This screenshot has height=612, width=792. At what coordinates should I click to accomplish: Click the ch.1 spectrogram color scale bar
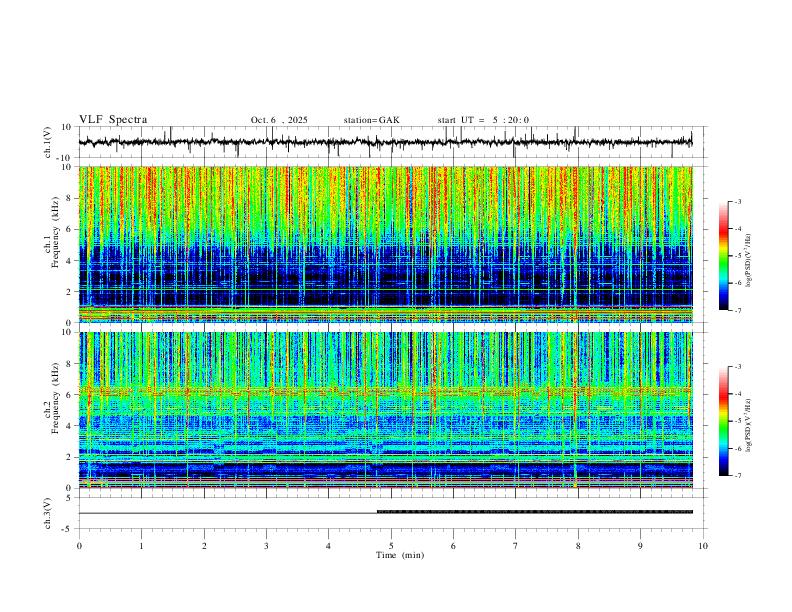[724, 256]
